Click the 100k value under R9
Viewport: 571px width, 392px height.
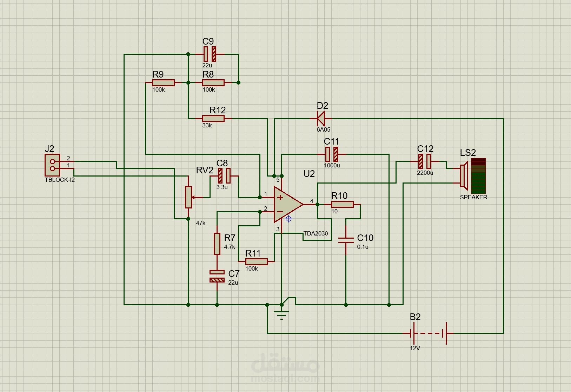159,89
